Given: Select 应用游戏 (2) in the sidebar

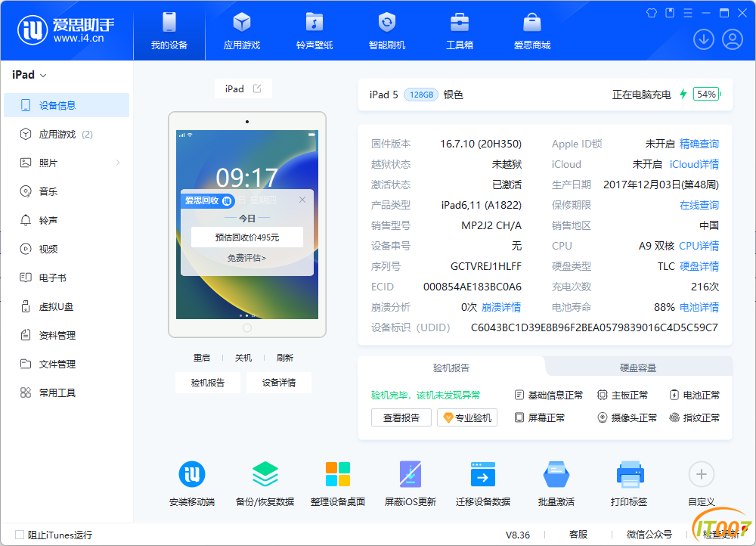Looking at the screenshot, I should (x=67, y=134).
